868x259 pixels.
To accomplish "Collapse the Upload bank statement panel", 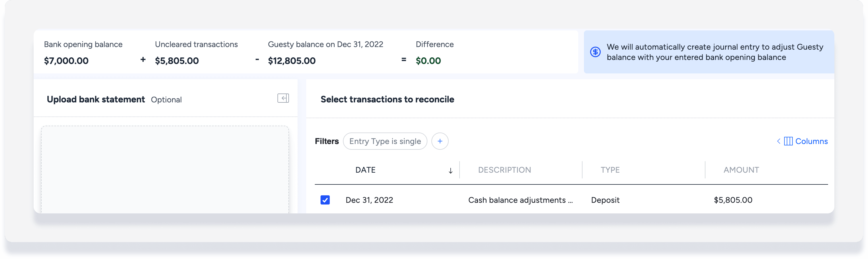I will 283,98.
